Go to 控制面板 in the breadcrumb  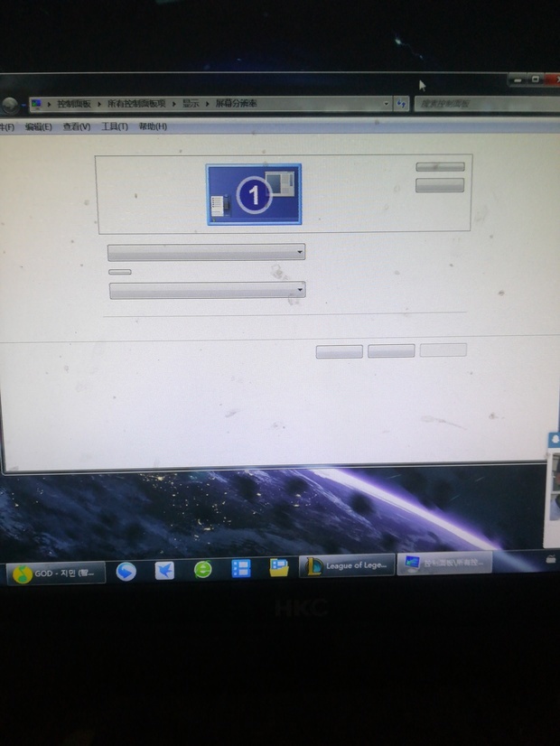click(74, 104)
